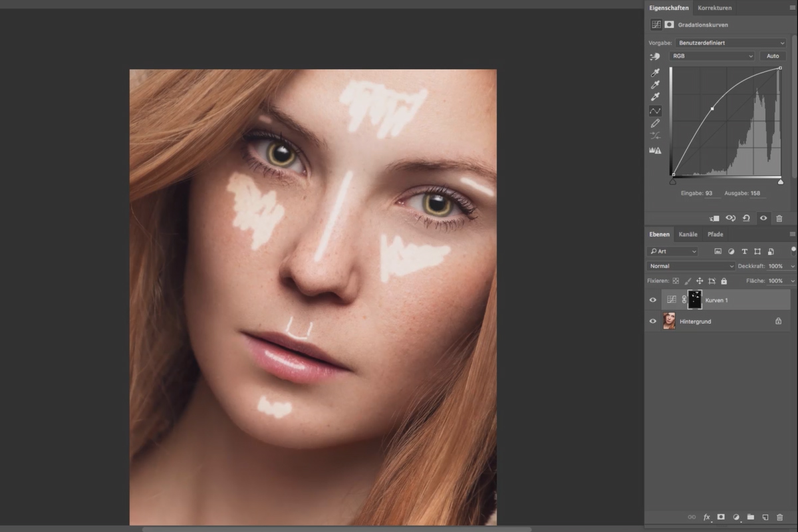Click the curve control point on graph
This screenshot has height=532, width=798.
coord(712,108)
